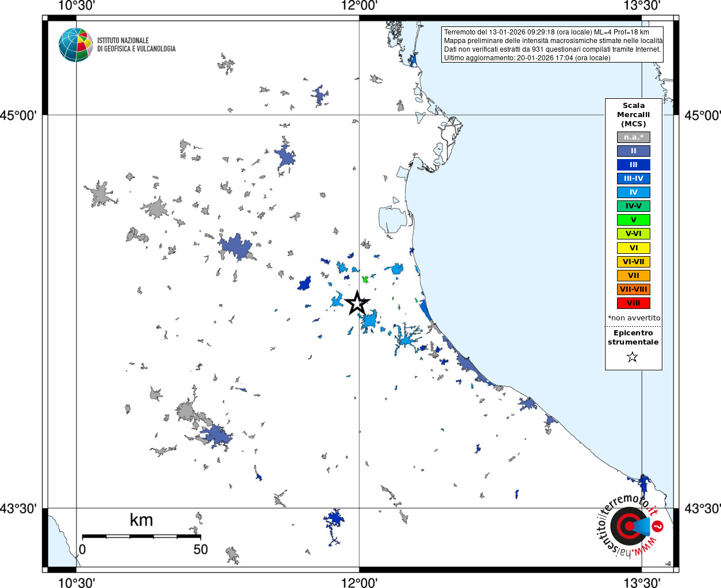The height and width of the screenshot is (588, 721).
Task: Select the VII orange legend swatch
Action: tap(634, 276)
